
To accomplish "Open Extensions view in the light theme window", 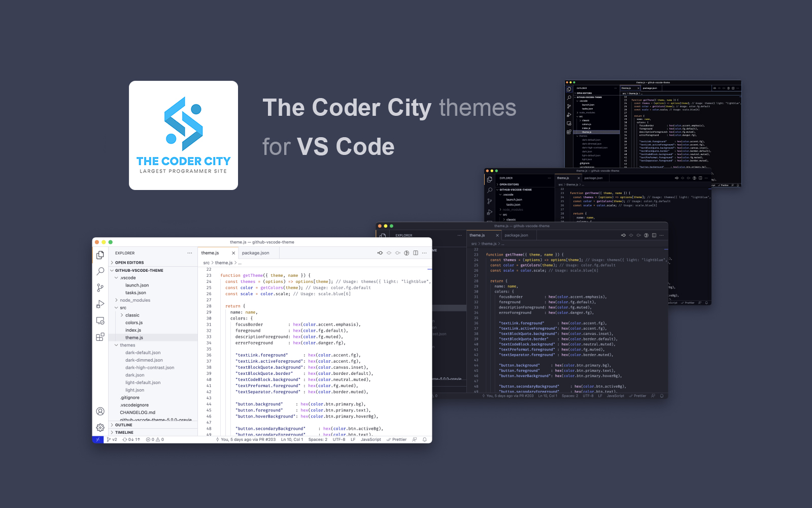I will tap(100, 337).
